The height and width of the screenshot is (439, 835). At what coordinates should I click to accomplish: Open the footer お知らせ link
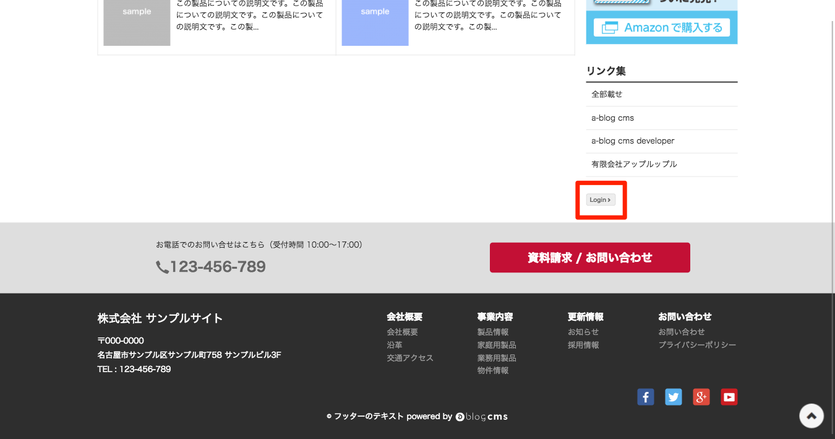click(x=583, y=332)
